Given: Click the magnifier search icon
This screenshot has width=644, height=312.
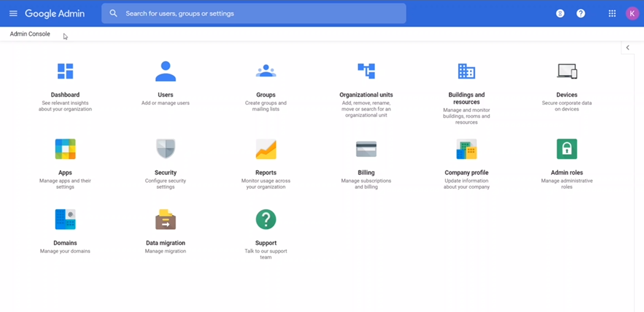Looking at the screenshot, I should coord(113,14).
